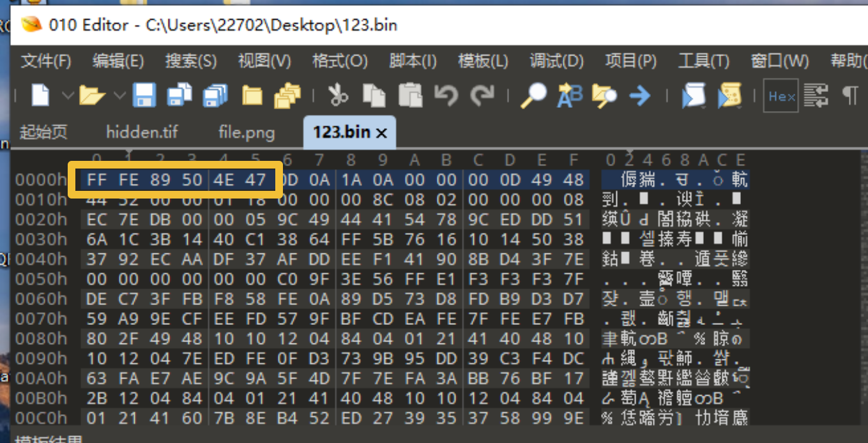Run a template with the yellow scroll icon
Image resolution: width=868 pixels, height=443 pixels.
click(x=729, y=96)
